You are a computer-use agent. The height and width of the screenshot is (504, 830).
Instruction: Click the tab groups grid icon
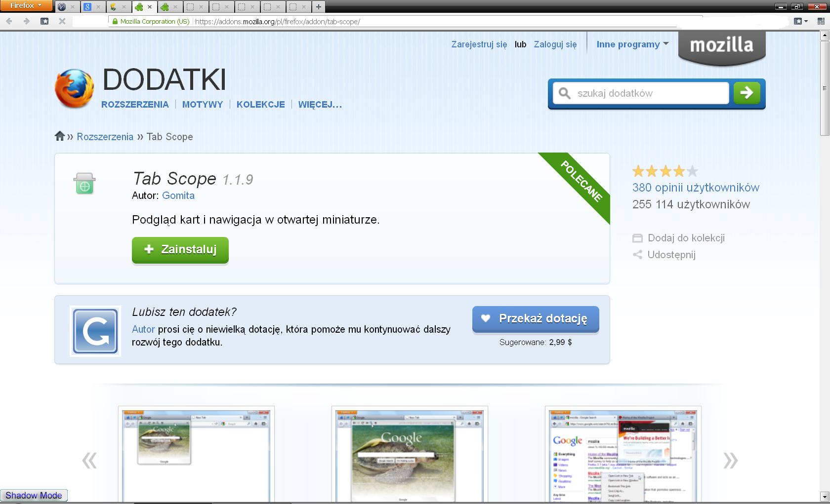(x=821, y=21)
